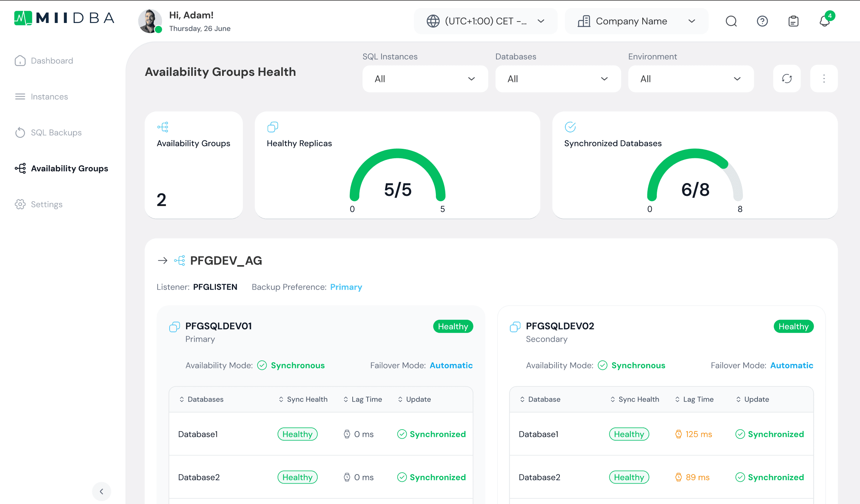Screen dimensions: 860x504
Task: Expand the PFGDEV_AG group arrow
Action: (x=163, y=260)
